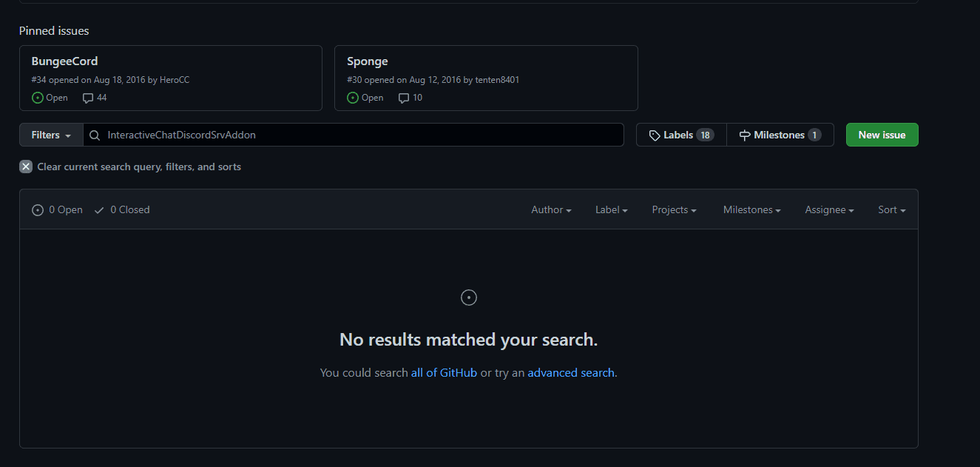The height and width of the screenshot is (467, 980).
Task: Open the Label filter menu
Action: coord(611,210)
